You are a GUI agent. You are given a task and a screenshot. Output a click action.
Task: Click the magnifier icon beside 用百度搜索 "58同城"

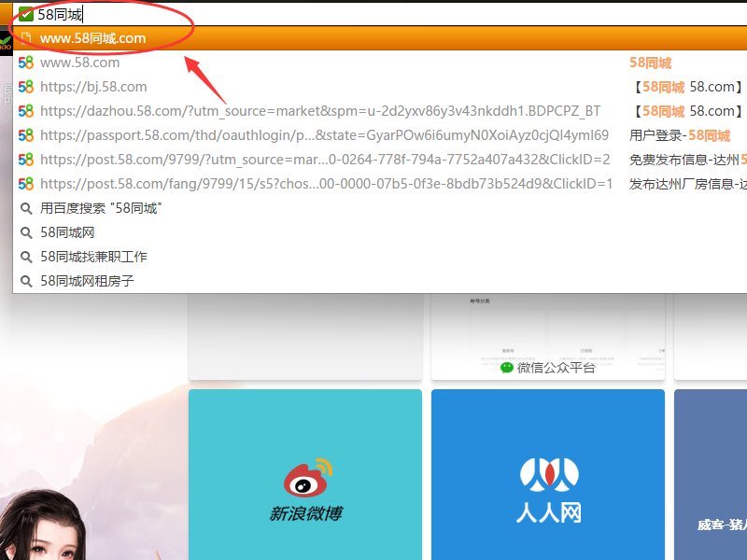[x=27, y=208]
